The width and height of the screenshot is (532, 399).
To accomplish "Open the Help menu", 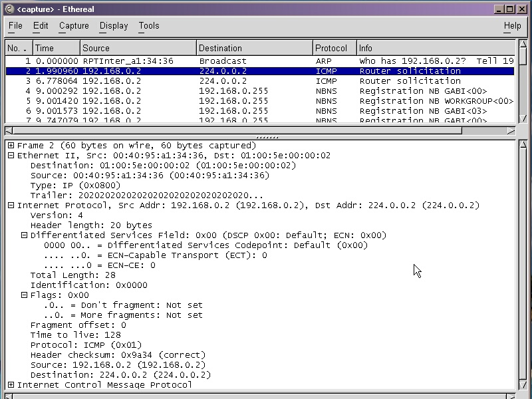I will click(x=512, y=26).
